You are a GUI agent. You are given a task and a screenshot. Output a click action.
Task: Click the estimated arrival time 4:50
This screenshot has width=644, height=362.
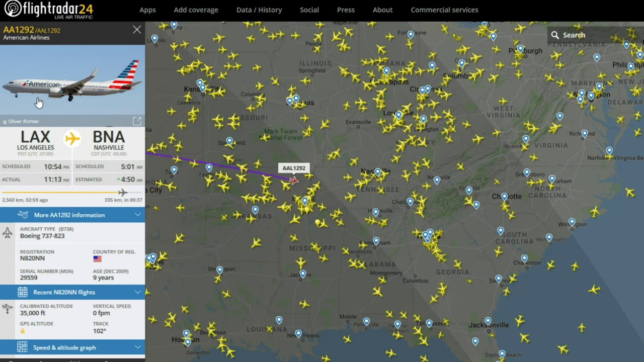[x=128, y=179]
